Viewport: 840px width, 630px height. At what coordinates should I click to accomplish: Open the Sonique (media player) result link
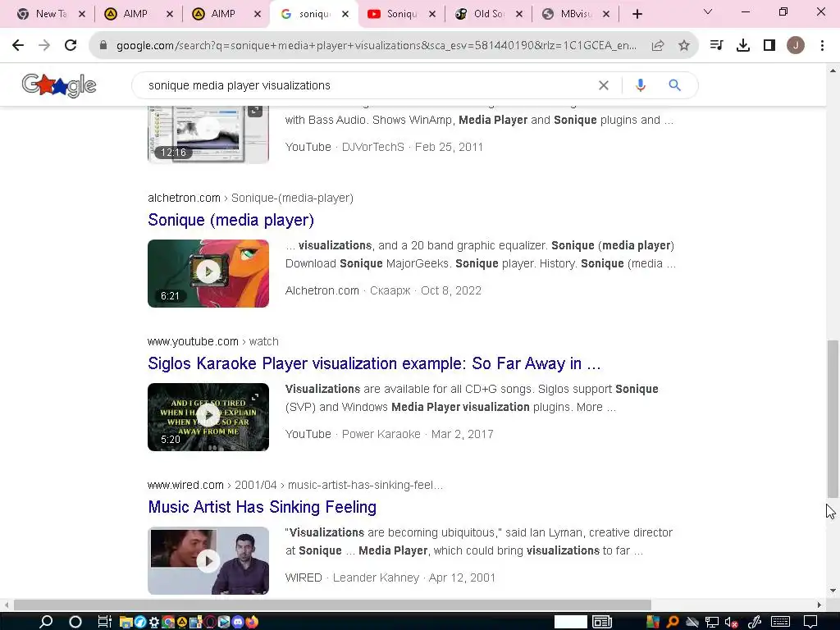click(x=231, y=220)
